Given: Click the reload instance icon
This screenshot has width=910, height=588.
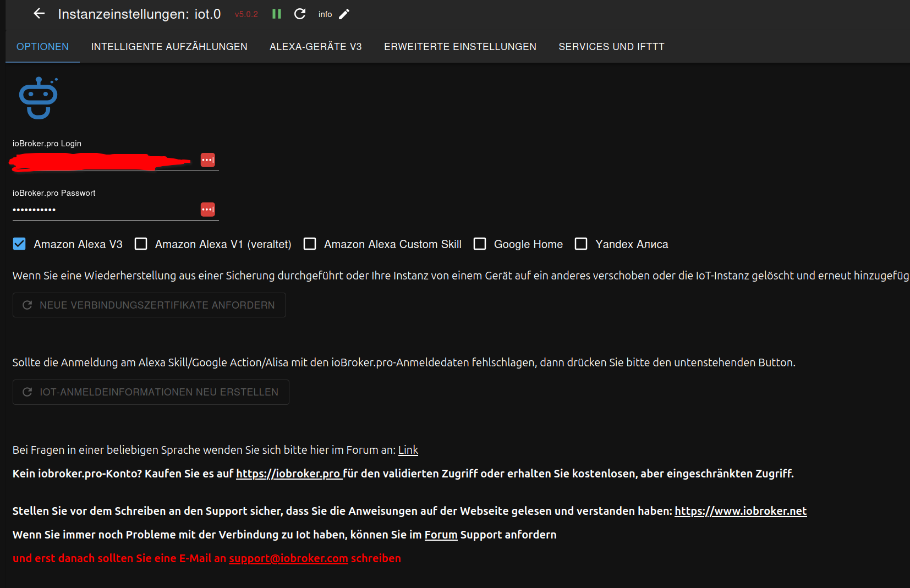Looking at the screenshot, I should pyautogui.click(x=300, y=14).
